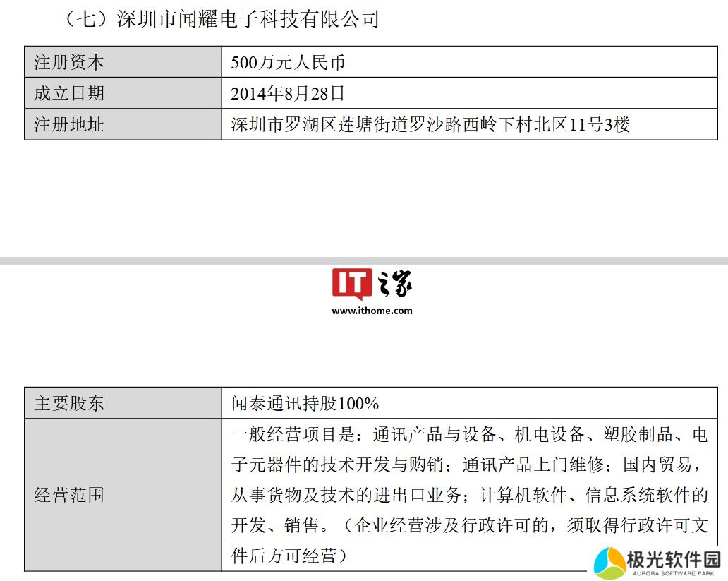
Task: Click the AURORA SOFTWARE PARK caption
Action: (673, 573)
